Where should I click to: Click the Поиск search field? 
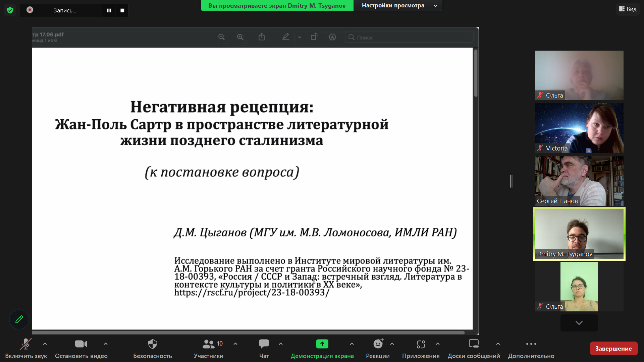pyautogui.click(x=409, y=37)
